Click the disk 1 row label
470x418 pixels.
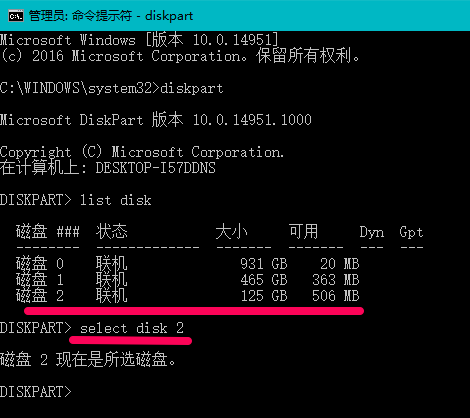[x=40, y=280]
